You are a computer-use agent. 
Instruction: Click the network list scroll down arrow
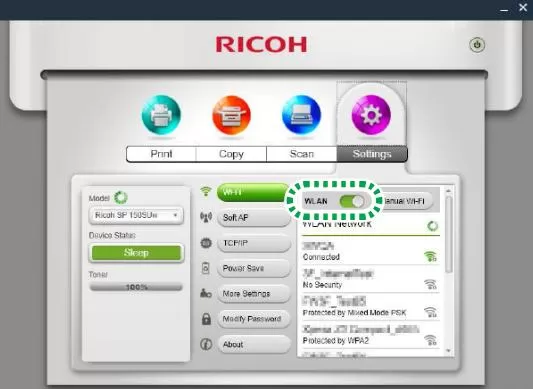tap(448, 351)
